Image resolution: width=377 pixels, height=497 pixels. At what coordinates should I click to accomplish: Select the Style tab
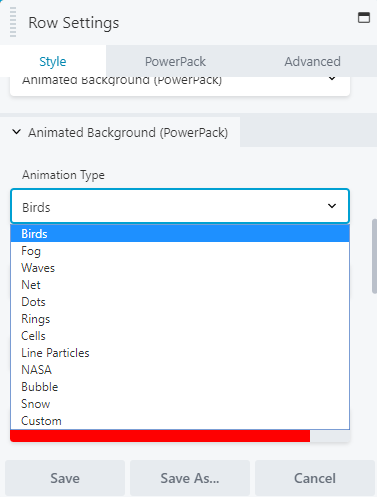point(53,61)
